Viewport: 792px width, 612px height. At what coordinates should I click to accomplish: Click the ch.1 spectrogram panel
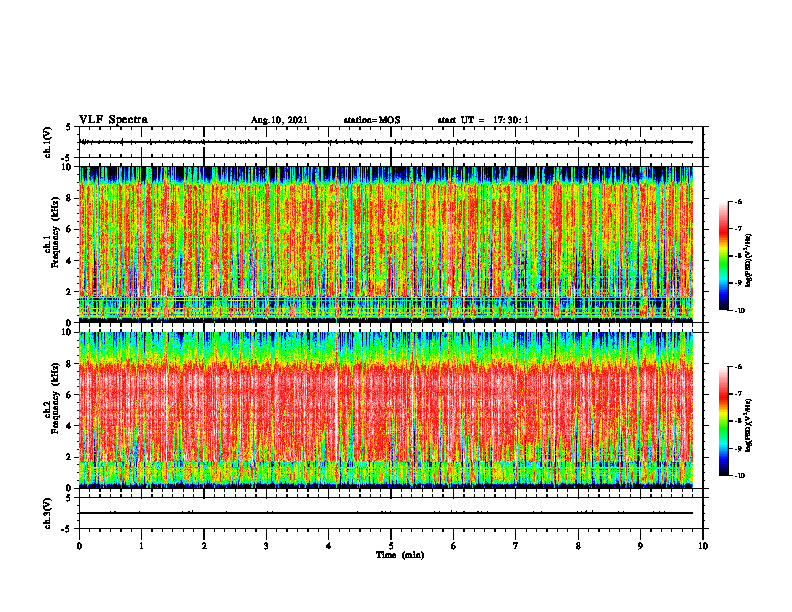pos(386,244)
